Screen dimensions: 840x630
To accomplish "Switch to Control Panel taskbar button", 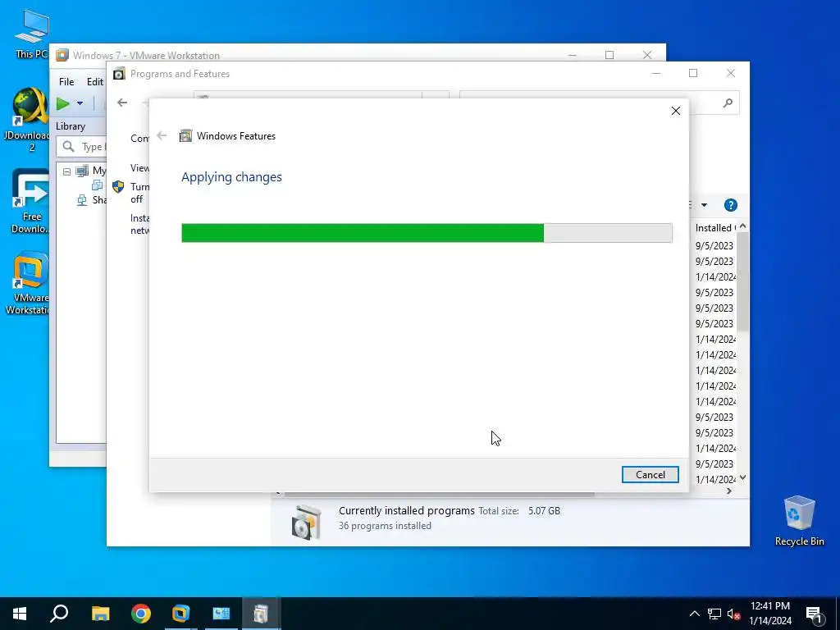I will click(x=221, y=614).
